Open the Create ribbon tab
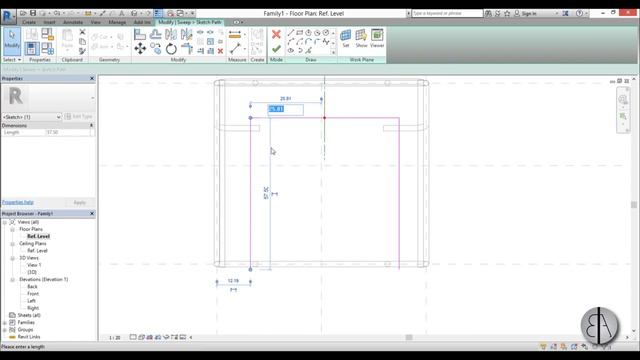 point(29,22)
